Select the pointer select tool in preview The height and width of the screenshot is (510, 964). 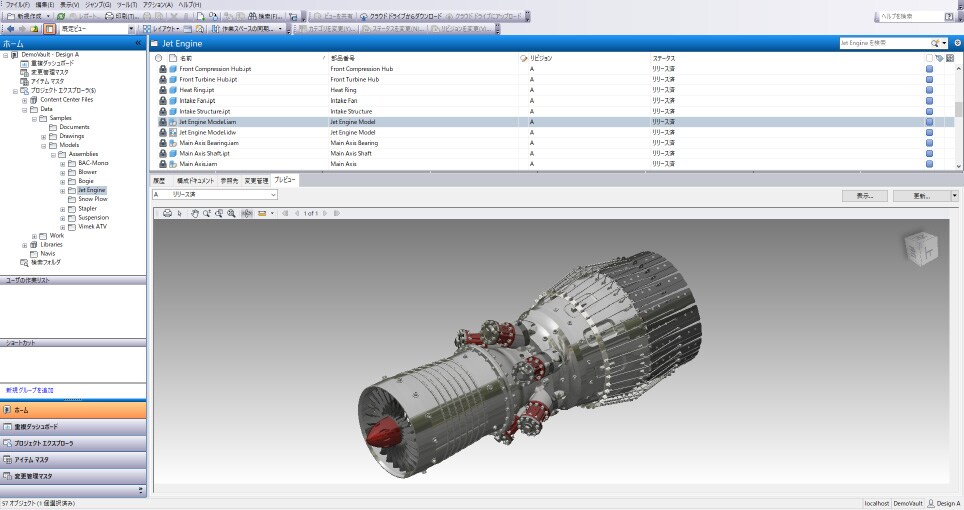click(180, 213)
